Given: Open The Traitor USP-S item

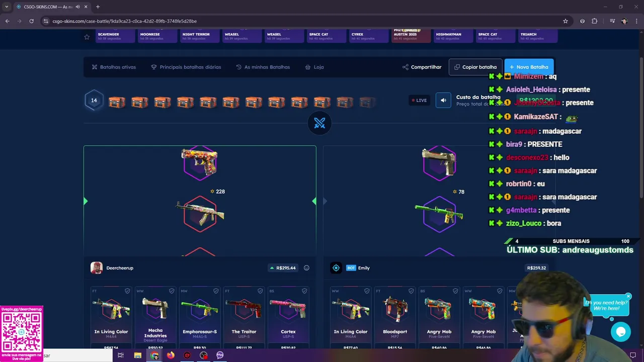Looking at the screenshot, I should (x=244, y=318).
